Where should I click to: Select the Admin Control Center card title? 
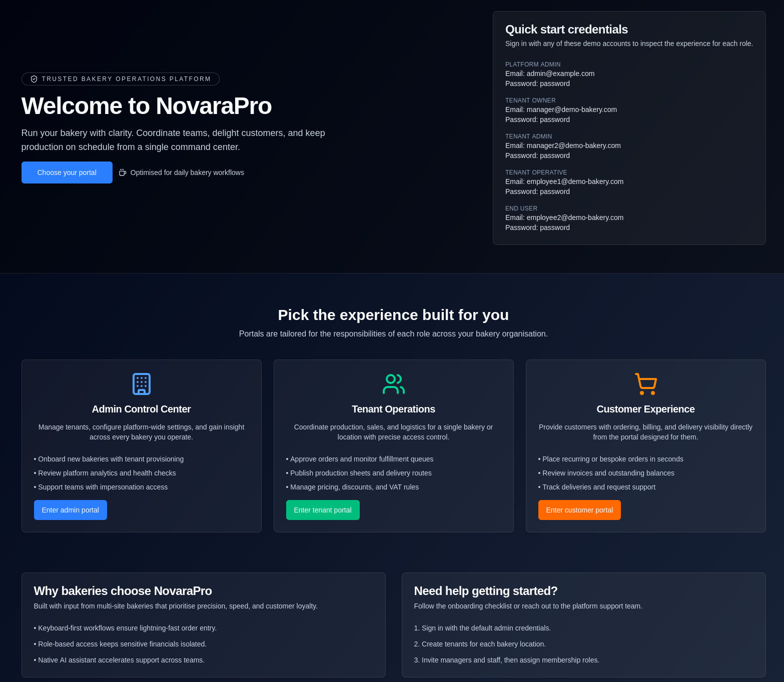141,409
